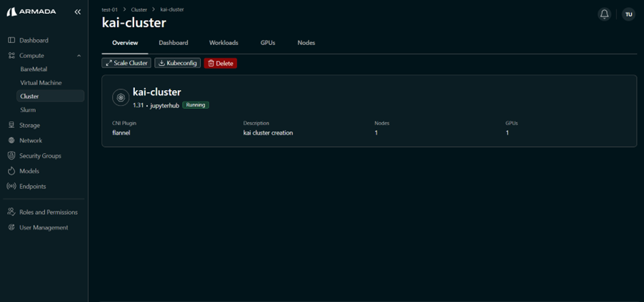The image size is (644, 302).
Task: Click the Models flame icon
Action: click(x=12, y=171)
